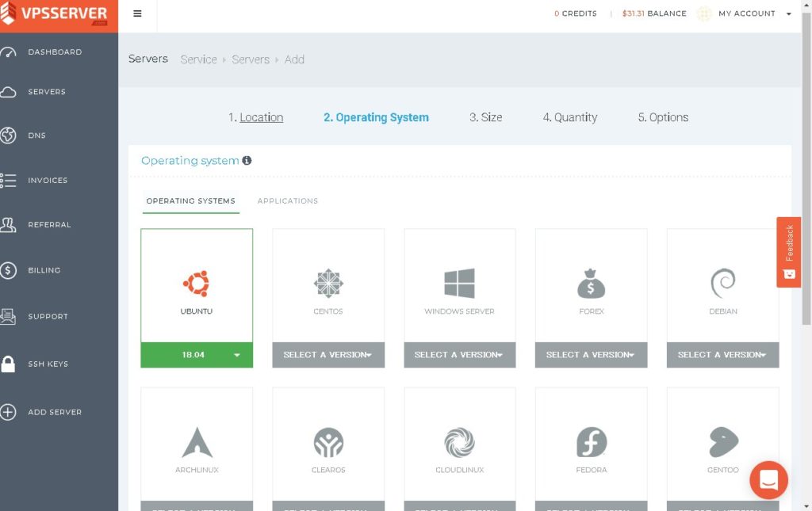Click the scrollbar down arrow

[x=806, y=505]
